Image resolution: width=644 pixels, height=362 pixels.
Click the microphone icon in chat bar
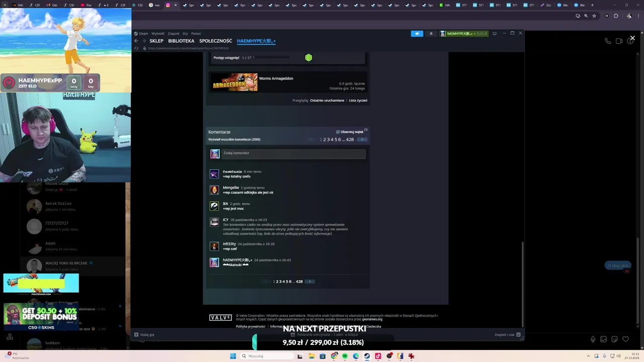pos(593,339)
